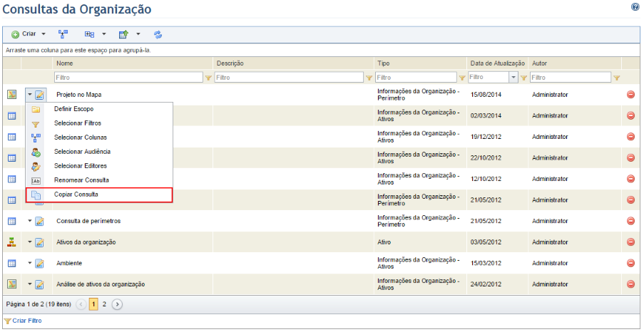This screenshot has width=644, height=332.
Task: Collapse the options arrow for Projeto no Mapa
Action: tap(30, 95)
